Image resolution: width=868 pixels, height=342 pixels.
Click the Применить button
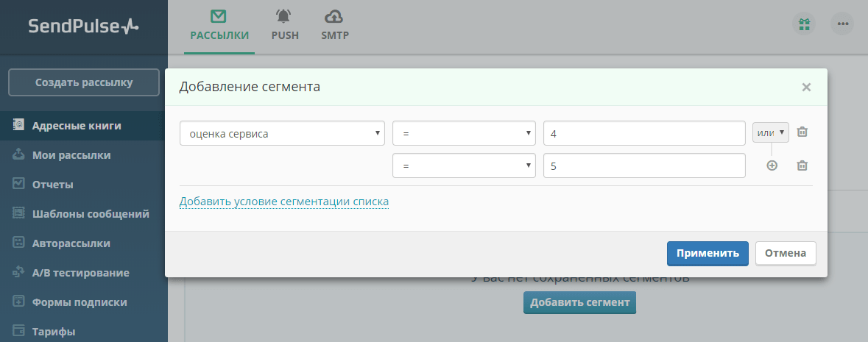pyautogui.click(x=708, y=254)
